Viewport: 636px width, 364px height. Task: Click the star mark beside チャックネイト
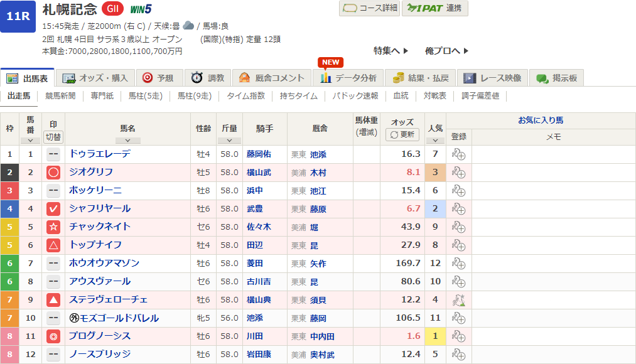coord(53,227)
